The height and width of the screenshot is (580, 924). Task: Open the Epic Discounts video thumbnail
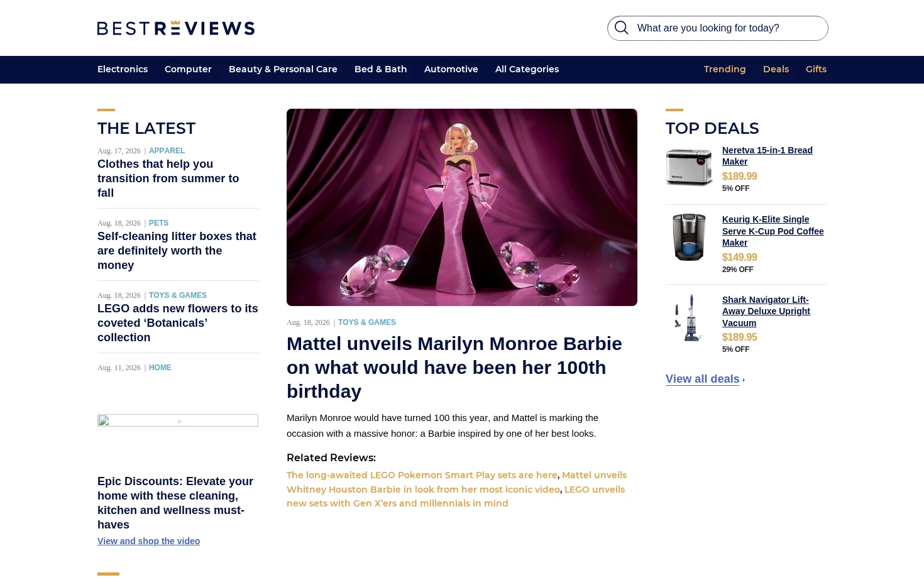point(178,420)
